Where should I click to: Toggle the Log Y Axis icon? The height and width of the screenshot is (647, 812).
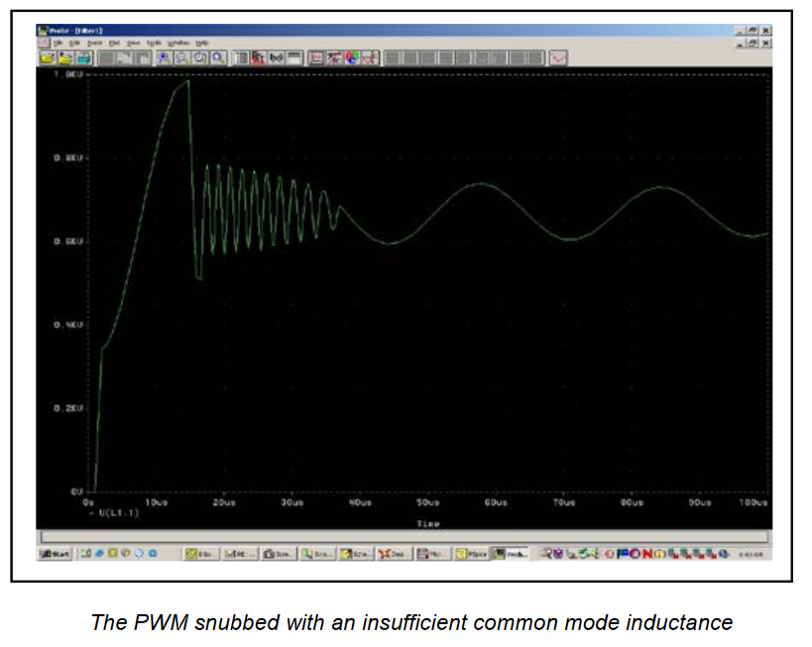click(x=294, y=58)
